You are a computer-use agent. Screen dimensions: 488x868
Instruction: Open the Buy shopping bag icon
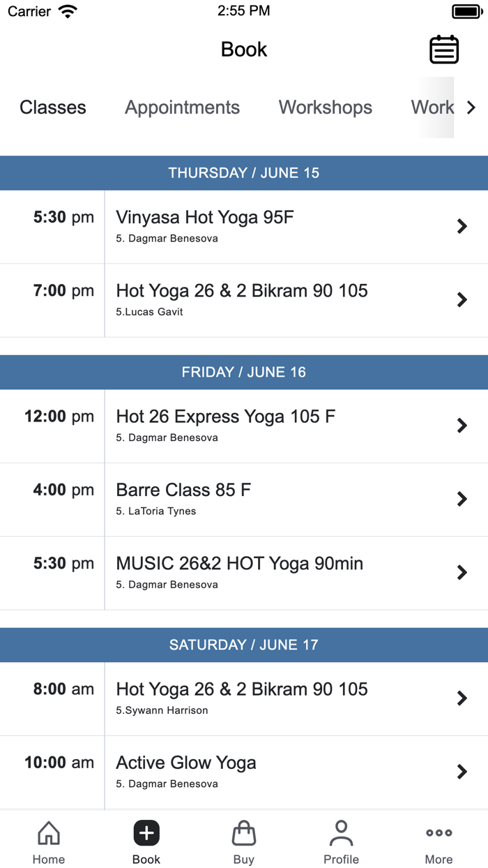click(244, 833)
